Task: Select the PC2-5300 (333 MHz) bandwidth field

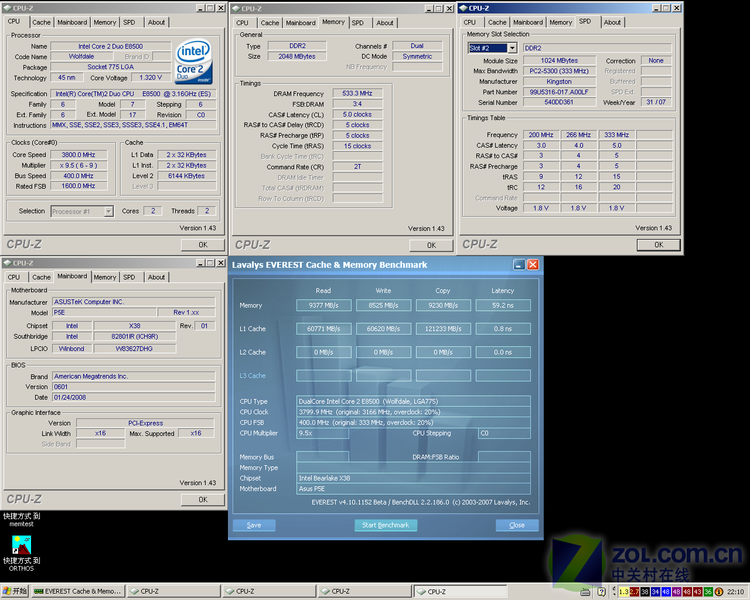Action: click(x=559, y=71)
